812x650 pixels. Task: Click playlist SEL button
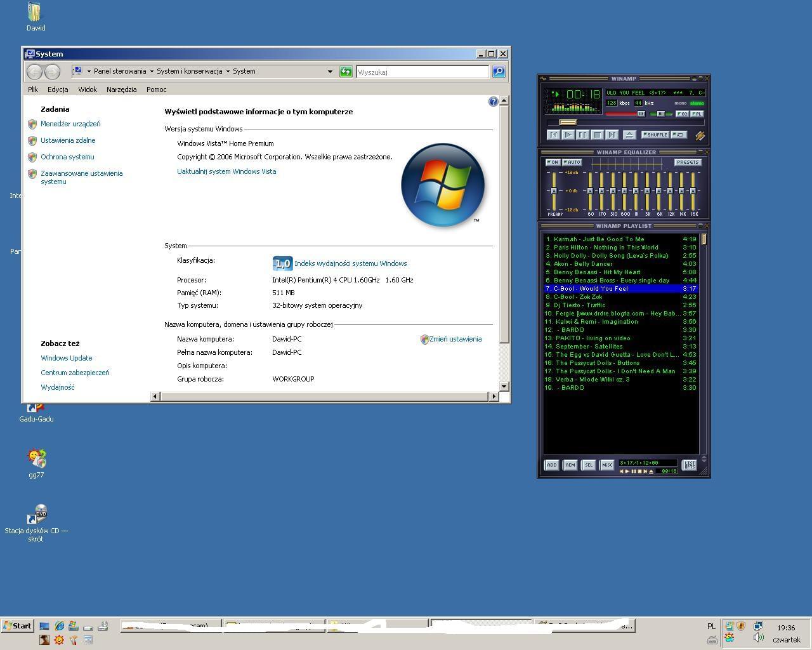589,465
